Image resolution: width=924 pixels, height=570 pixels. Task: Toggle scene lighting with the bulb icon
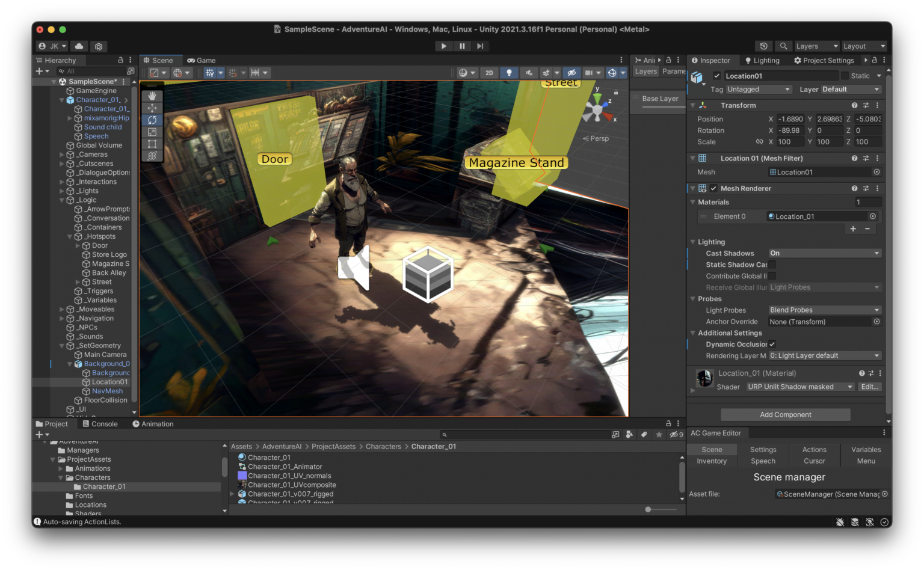coord(509,72)
